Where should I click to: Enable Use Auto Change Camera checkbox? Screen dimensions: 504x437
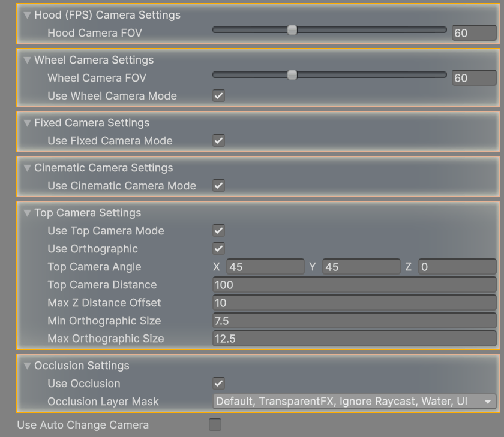(x=215, y=424)
